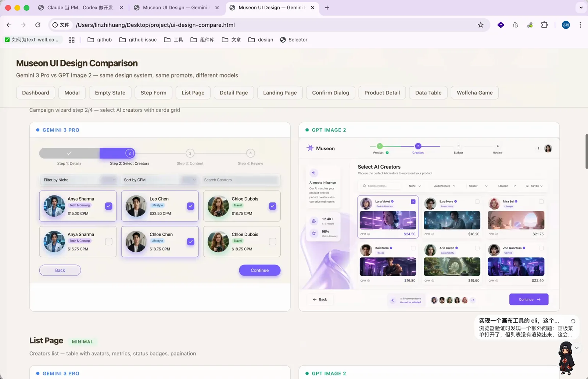Open the Chrome extensions puzzle menu
Screen dimensions: 588x379
tap(545, 25)
